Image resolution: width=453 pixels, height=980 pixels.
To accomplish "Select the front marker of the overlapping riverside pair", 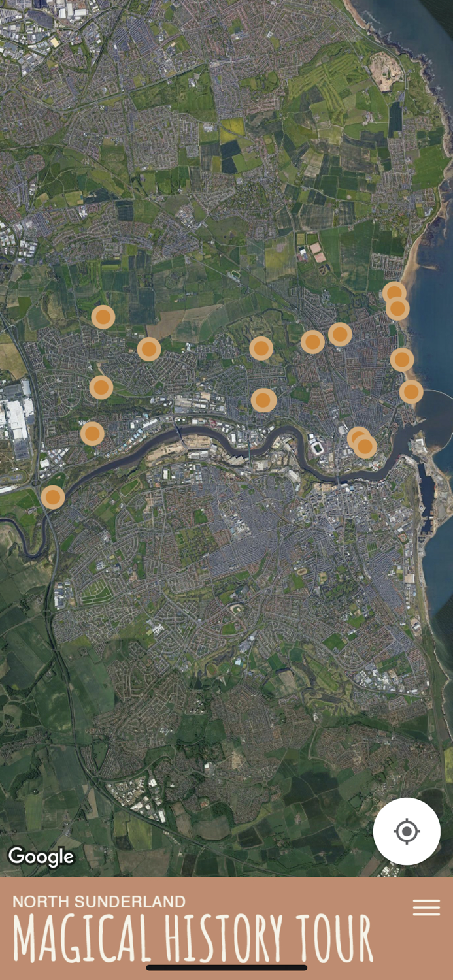I will pyautogui.click(x=365, y=446).
